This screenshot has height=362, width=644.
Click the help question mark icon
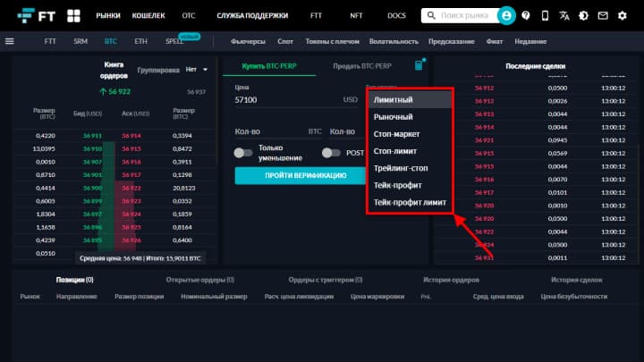pos(526,15)
